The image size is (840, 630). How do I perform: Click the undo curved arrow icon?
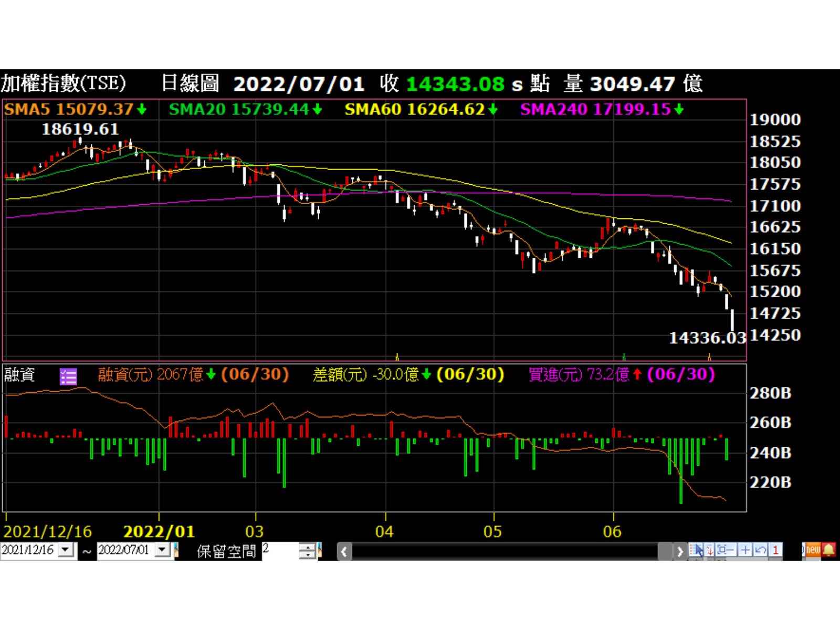[x=760, y=550]
